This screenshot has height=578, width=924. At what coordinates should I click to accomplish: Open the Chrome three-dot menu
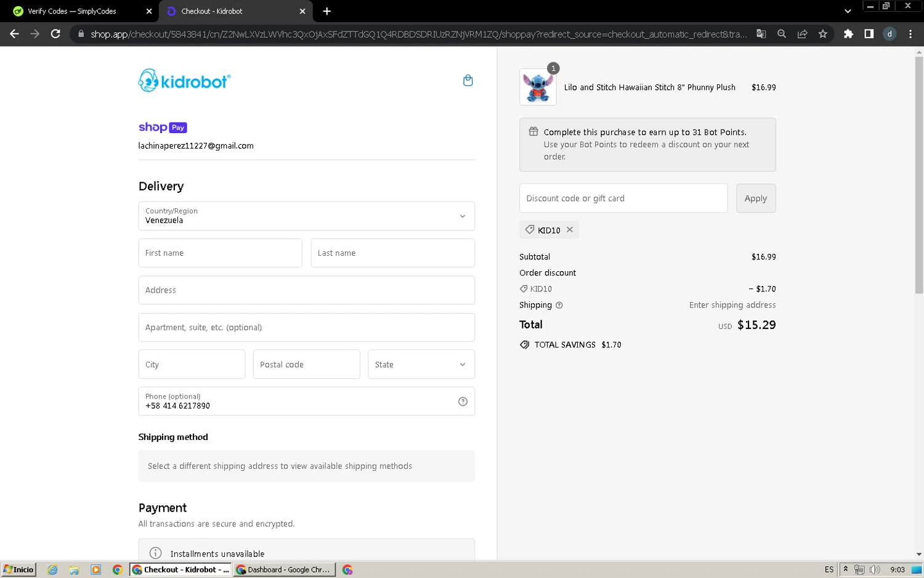(910, 34)
